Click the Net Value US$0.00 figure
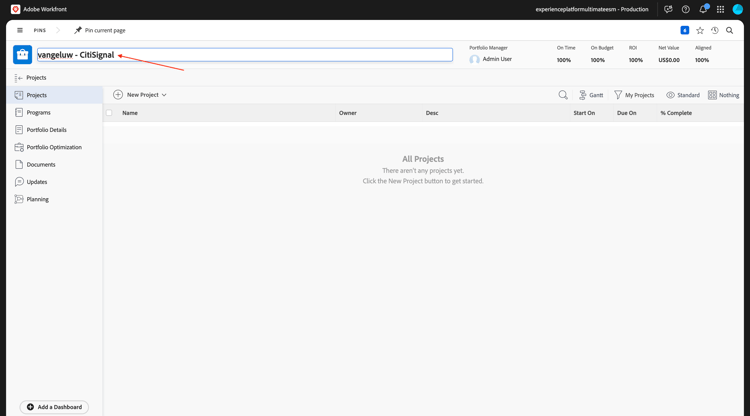 (669, 60)
